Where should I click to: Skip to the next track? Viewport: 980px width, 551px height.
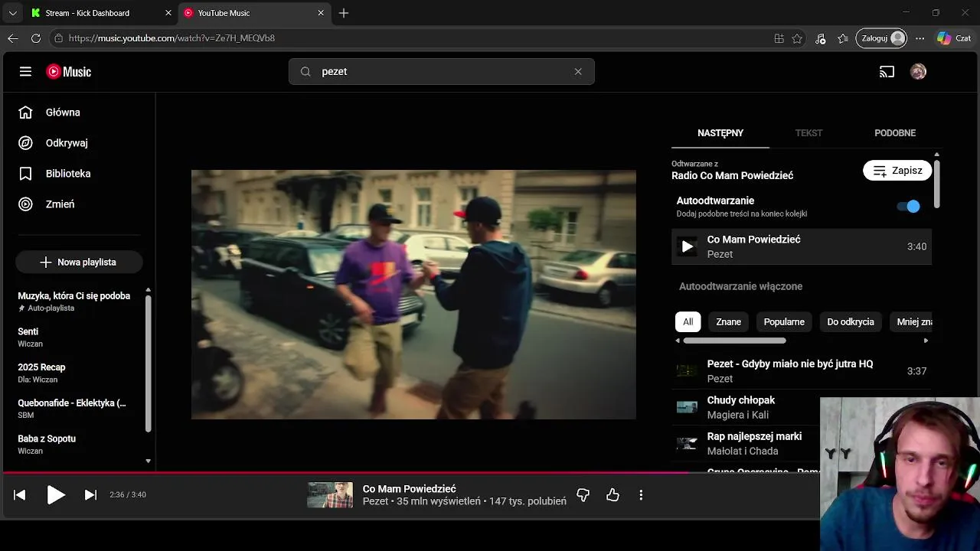coord(90,495)
